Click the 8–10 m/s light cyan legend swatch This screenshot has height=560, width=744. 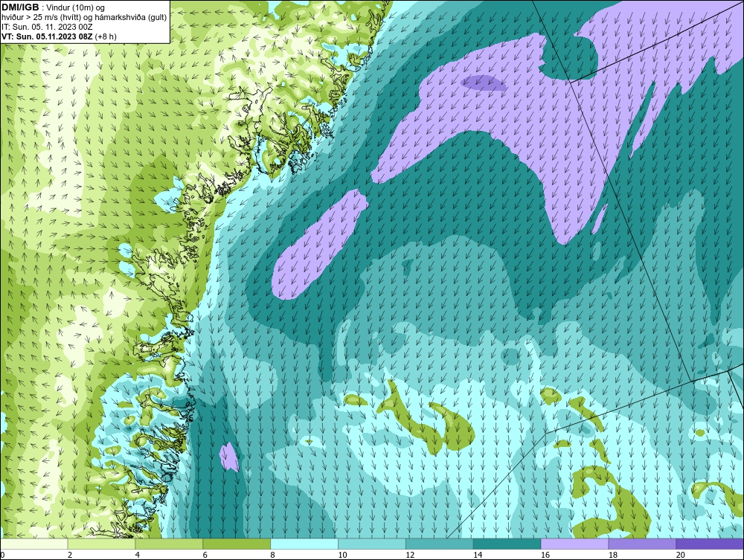304,544
